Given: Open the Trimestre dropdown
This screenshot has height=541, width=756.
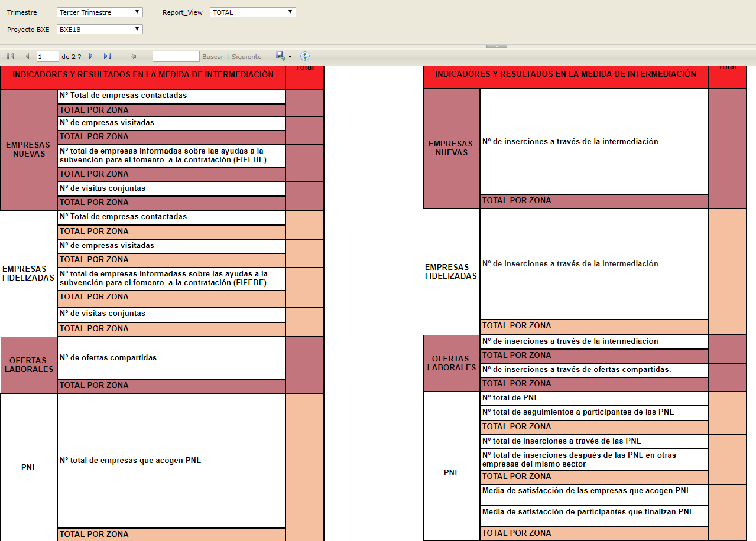Looking at the screenshot, I should 100,12.
